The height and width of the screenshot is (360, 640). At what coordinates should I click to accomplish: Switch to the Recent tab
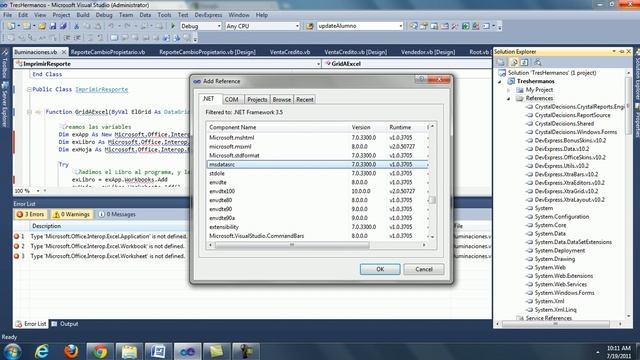304,100
